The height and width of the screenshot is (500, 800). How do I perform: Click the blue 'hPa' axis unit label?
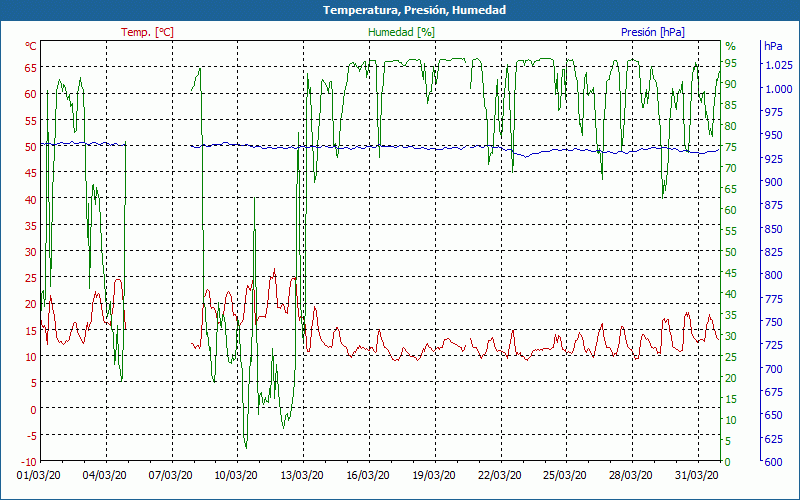tap(773, 46)
